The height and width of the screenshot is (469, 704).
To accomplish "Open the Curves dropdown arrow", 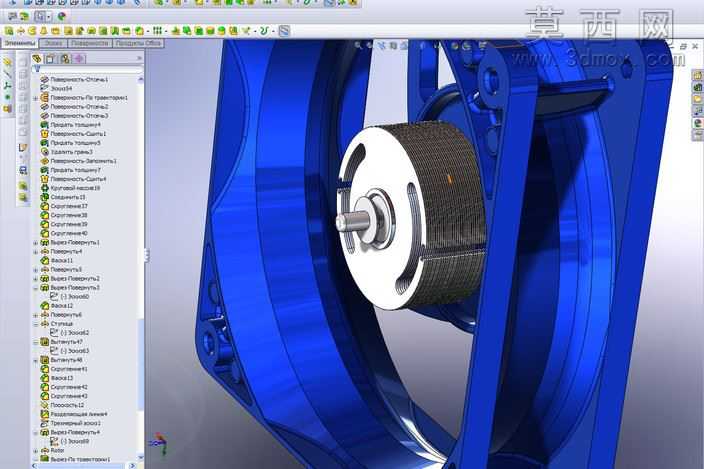I will [273, 31].
